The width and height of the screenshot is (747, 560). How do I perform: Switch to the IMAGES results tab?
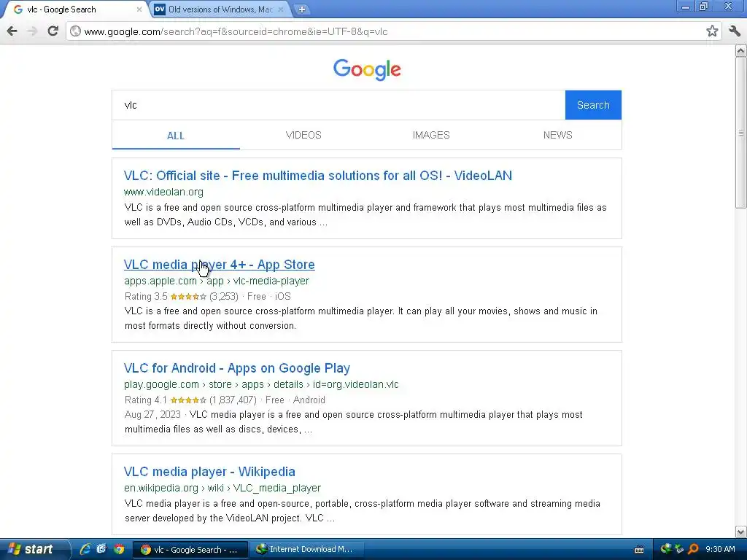431,135
